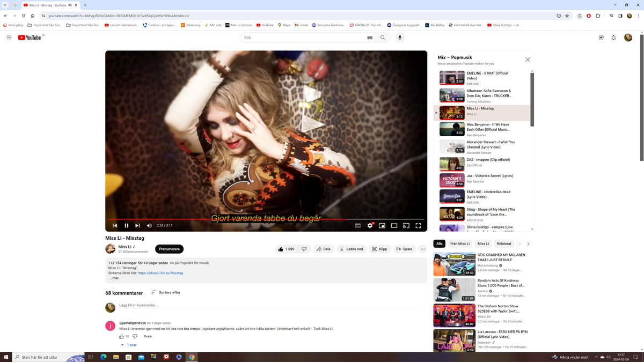Click the browser address bar URL

pos(119,16)
